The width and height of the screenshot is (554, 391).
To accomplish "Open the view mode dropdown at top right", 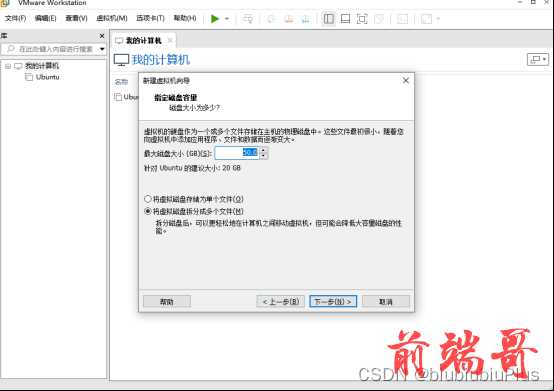I will coord(538,59).
